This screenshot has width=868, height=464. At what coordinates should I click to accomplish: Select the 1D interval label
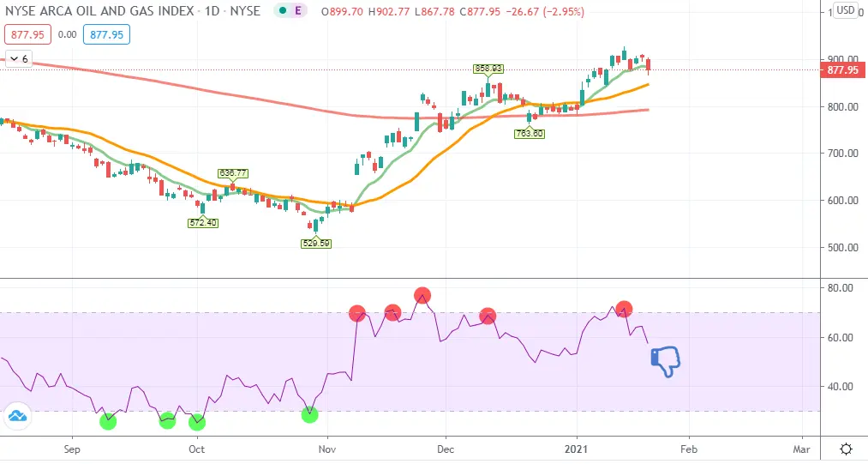[x=212, y=11]
